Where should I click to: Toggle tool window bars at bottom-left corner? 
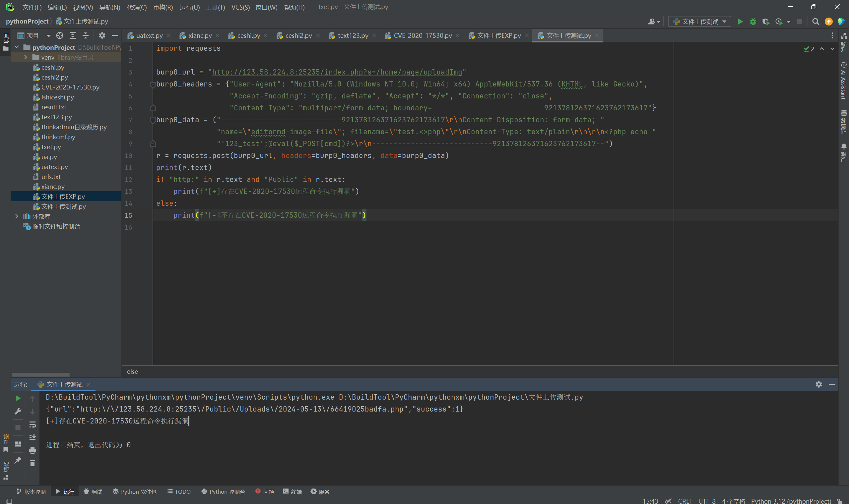point(9,501)
